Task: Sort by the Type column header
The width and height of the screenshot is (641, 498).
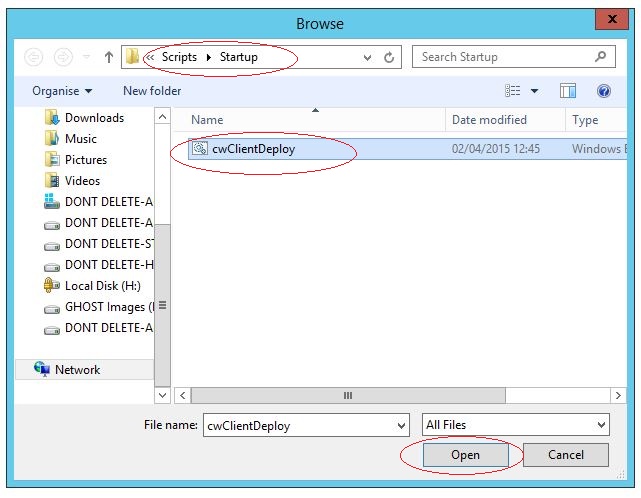Action: pos(585,120)
